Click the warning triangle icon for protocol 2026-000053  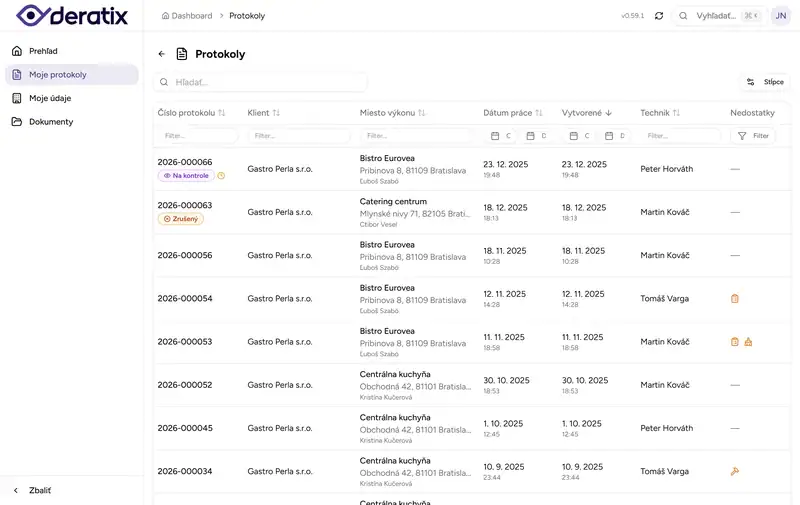[748, 342]
